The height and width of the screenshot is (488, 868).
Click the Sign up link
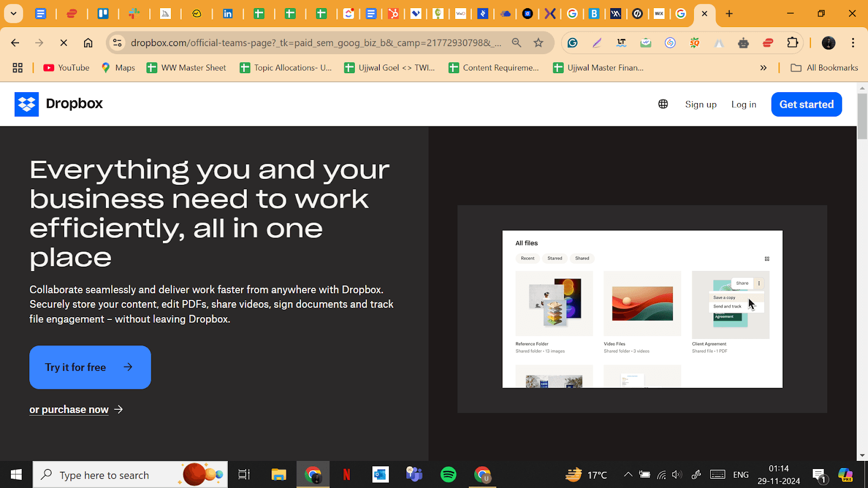[701, 105]
